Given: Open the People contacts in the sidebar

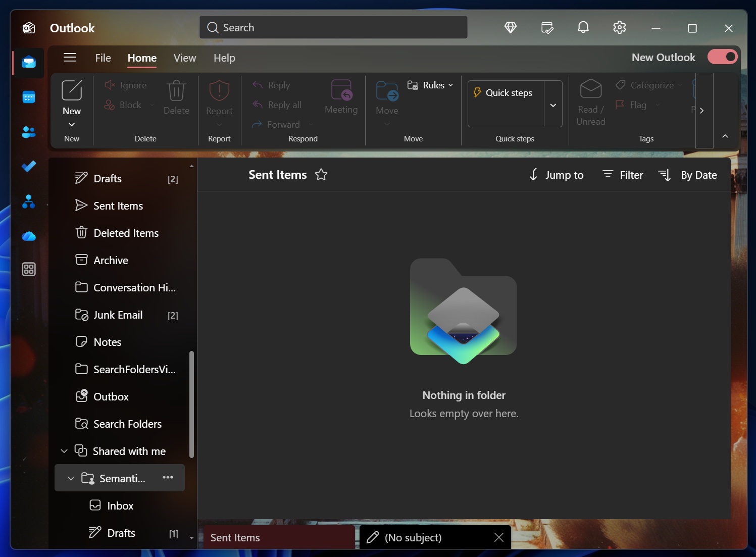Looking at the screenshot, I should [29, 132].
